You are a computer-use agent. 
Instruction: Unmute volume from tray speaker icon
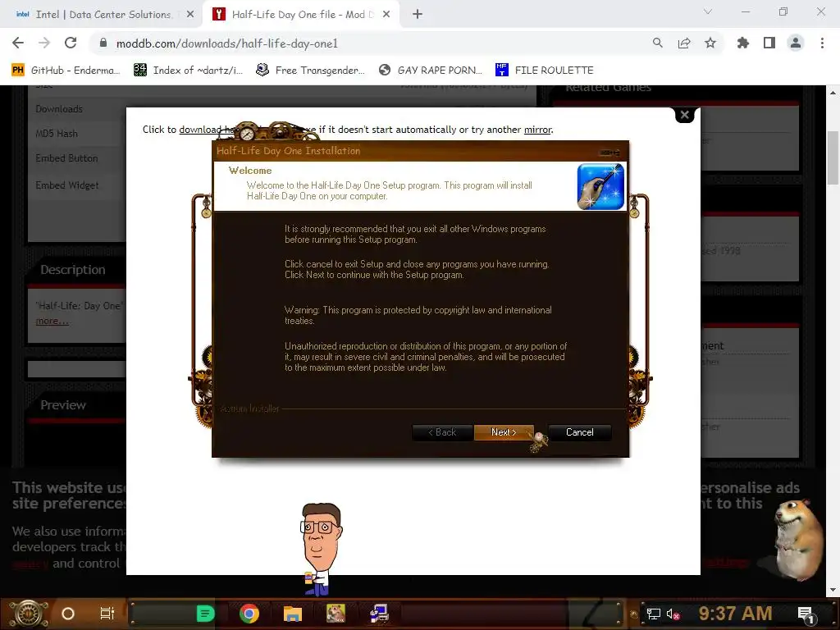tap(673, 614)
